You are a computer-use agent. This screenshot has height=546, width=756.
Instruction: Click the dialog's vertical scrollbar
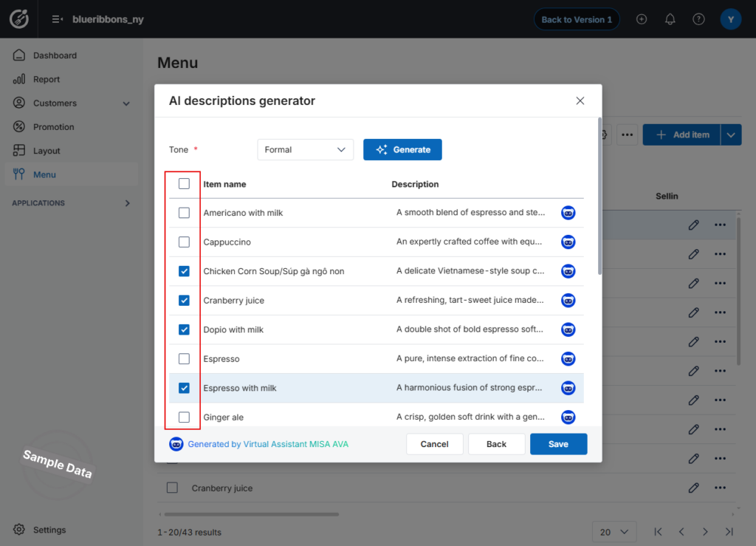click(x=599, y=197)
